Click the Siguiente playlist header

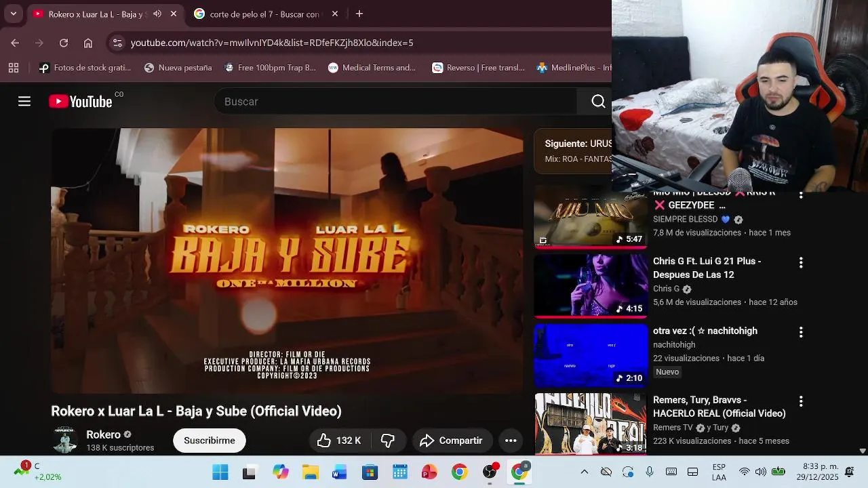point(573,151)
